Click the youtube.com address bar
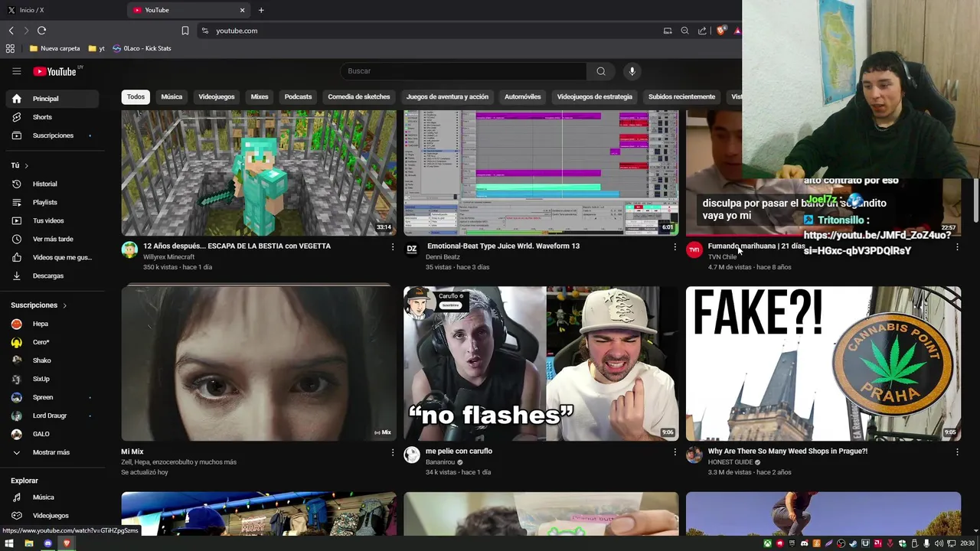980x551 pixels. pyautogui.click(x=429, y=31)
